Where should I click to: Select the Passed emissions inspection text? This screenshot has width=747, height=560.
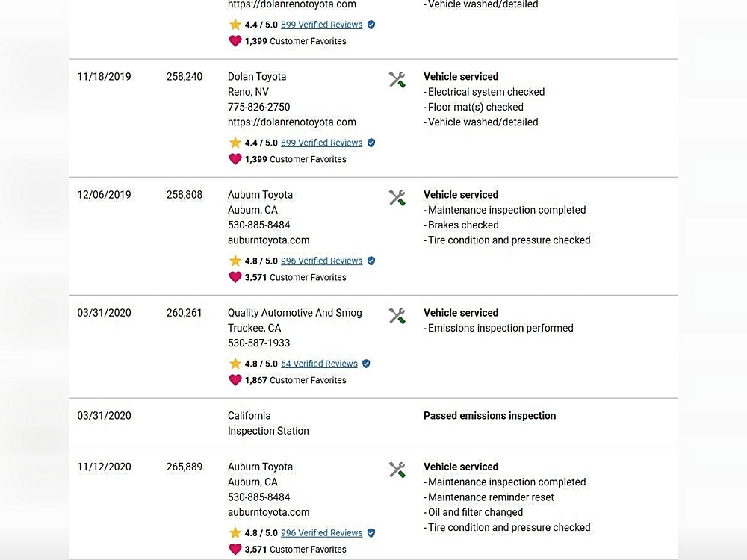click(489, 416)
